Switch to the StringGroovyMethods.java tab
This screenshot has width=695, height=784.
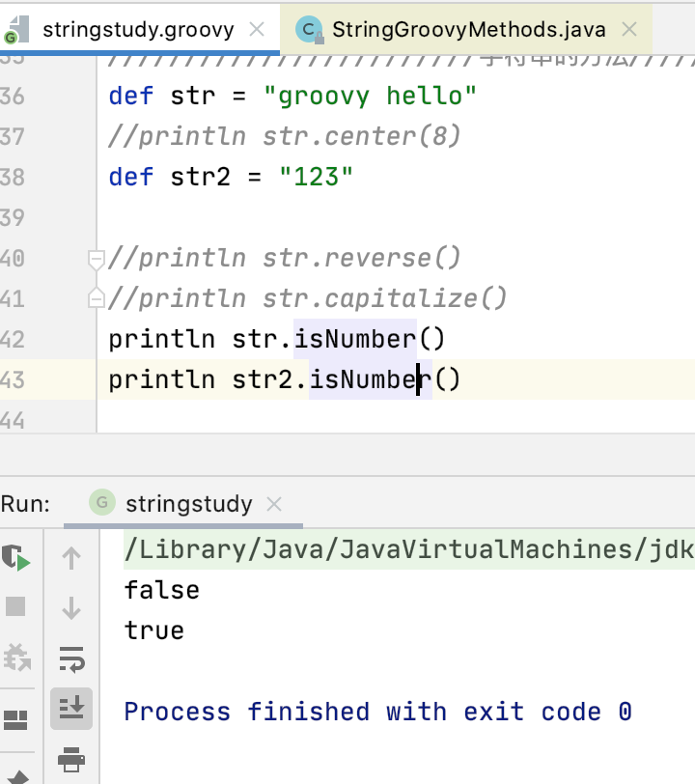tap(467, 30)
